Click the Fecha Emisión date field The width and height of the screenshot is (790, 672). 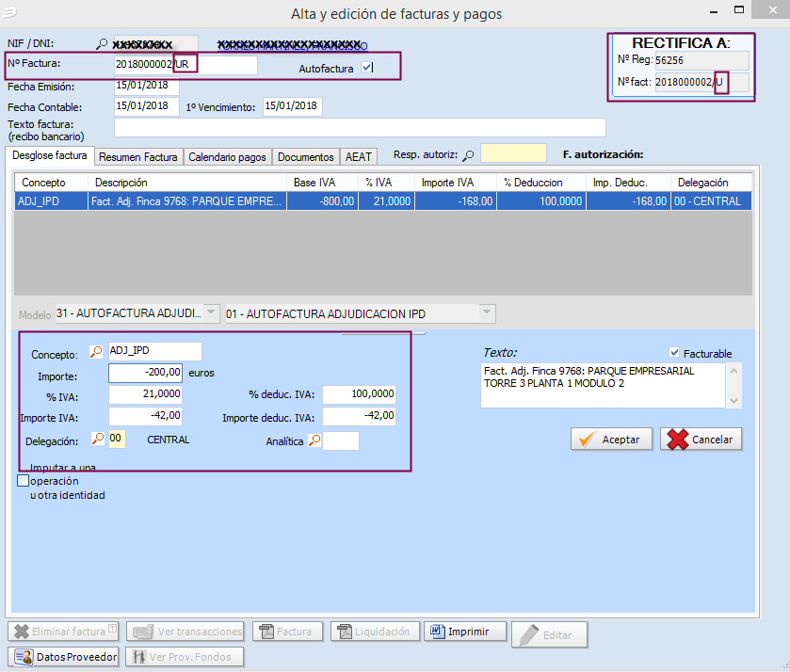[x=147, y=86]
